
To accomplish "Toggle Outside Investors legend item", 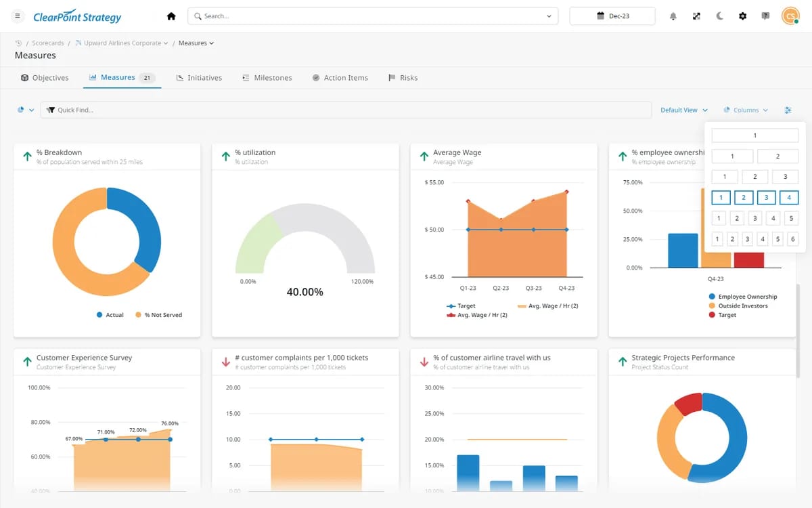I will coord(738,306).
